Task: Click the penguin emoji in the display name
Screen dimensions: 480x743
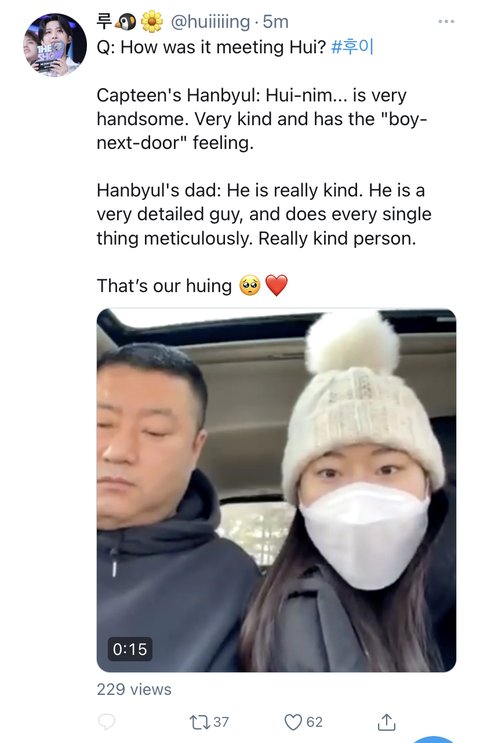Action: (x=127, y=21)
